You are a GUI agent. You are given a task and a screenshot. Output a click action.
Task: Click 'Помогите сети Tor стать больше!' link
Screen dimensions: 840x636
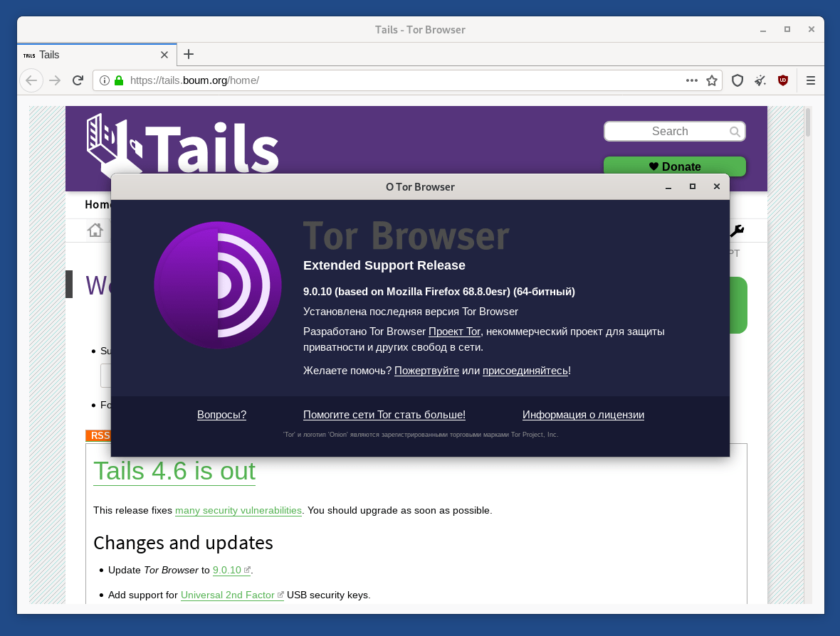tap(384, 415)
